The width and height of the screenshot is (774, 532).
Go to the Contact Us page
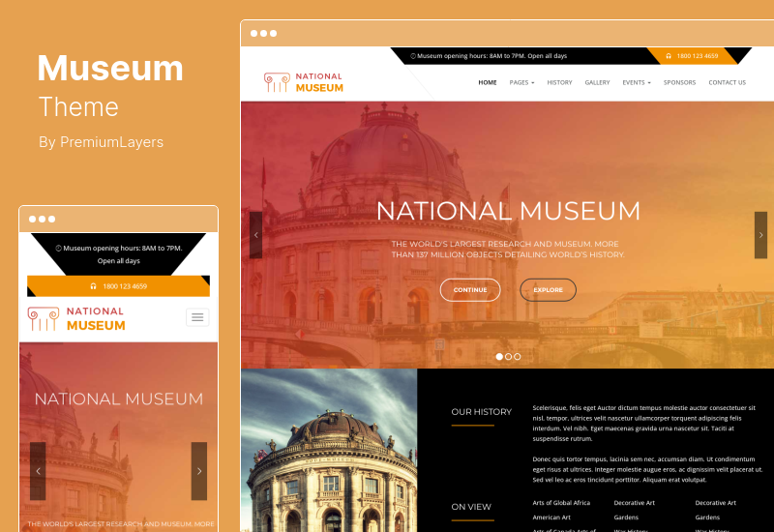(728, 82)
